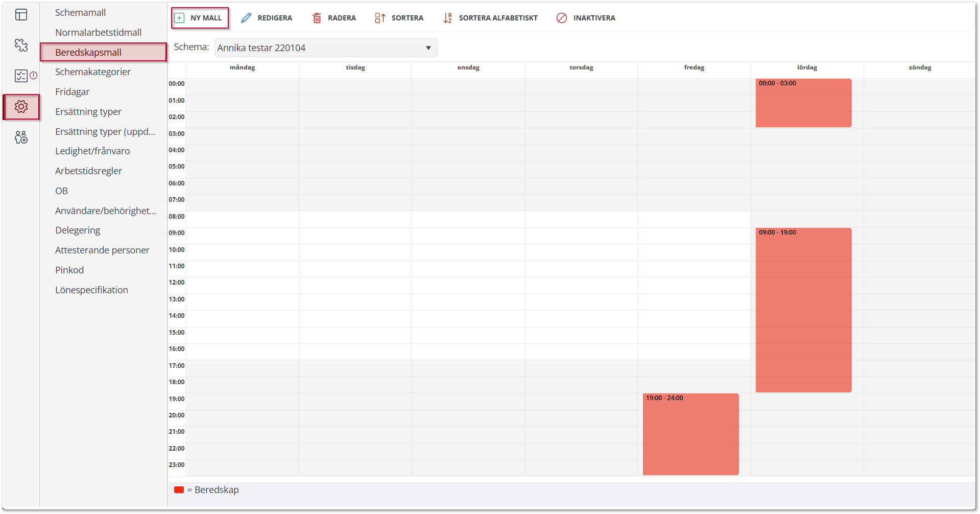This screenshot has height=514, width=980.
Task: Click the sort arrow icon for Sortera
Action: [x=380, y=18]
